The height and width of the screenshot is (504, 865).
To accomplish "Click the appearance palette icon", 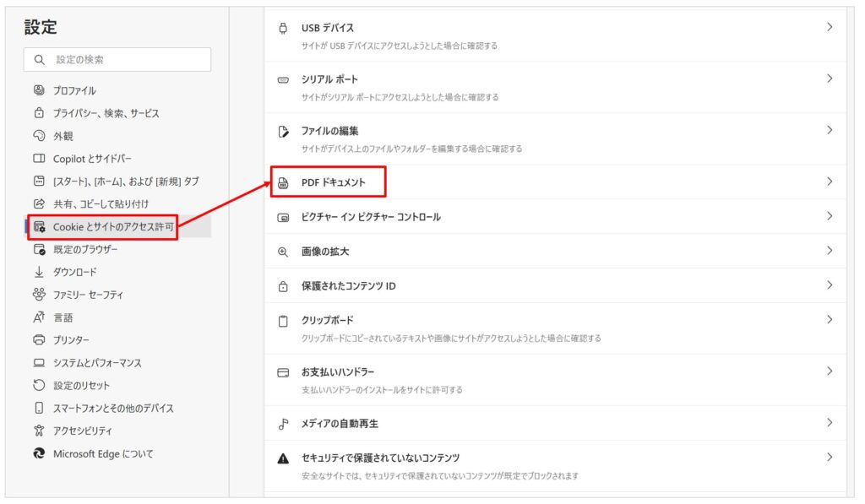I will tap(39, 135).
